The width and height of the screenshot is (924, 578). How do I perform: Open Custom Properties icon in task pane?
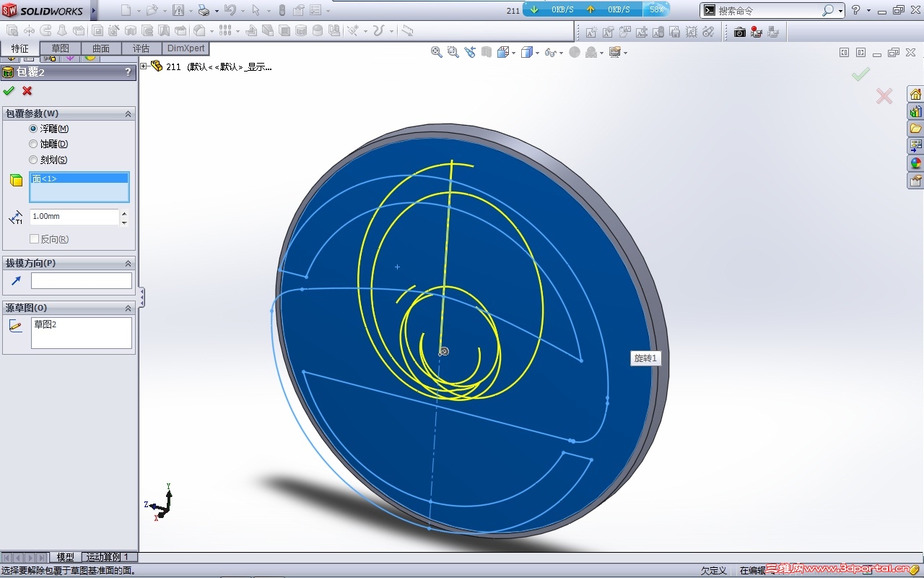[915, 181]
